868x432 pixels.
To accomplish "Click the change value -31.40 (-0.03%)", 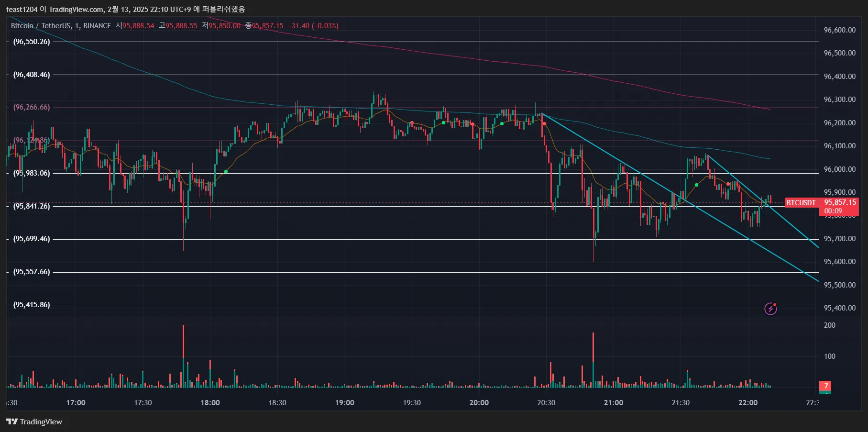I will pyautogui.click(x=313, y=26).
